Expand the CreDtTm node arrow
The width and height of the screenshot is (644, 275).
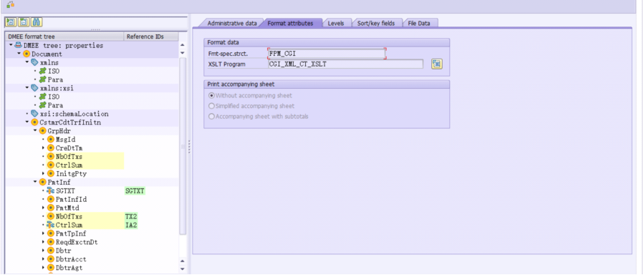point(43,148)
